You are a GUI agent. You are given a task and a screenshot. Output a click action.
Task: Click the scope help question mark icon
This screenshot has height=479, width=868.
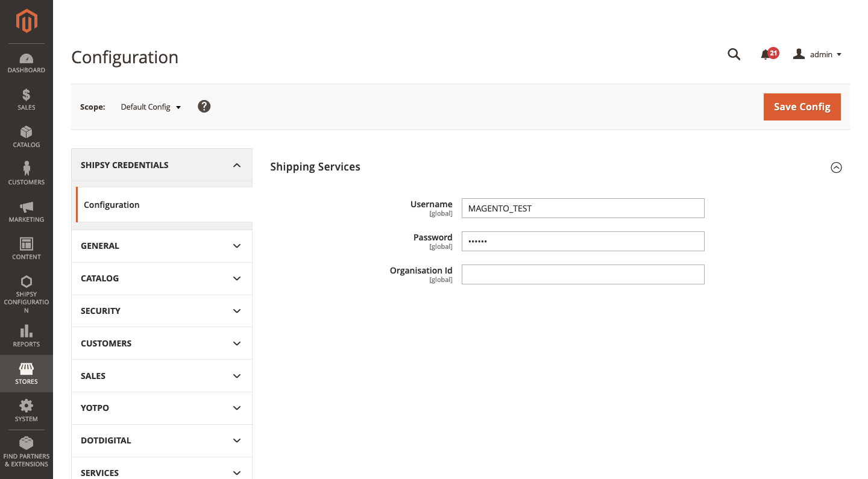click(204, 107)
